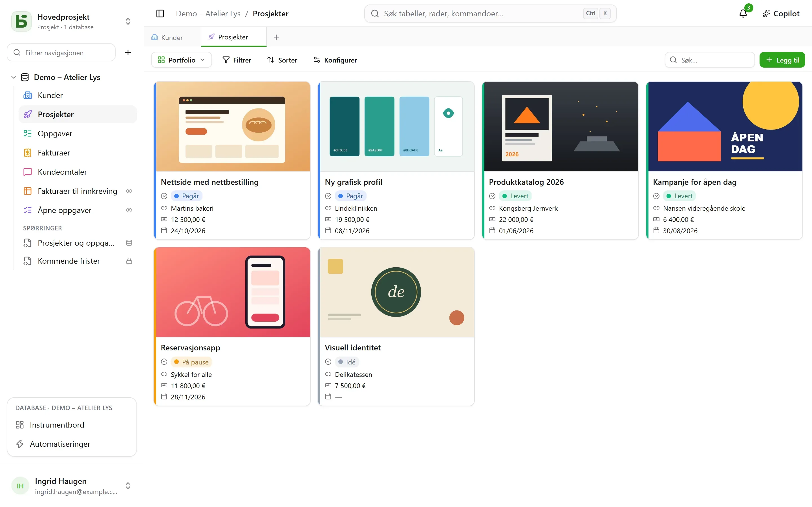This screenshot has width=812, height=507.
Task: Click the green Legg til button
Action: point(782,60)
